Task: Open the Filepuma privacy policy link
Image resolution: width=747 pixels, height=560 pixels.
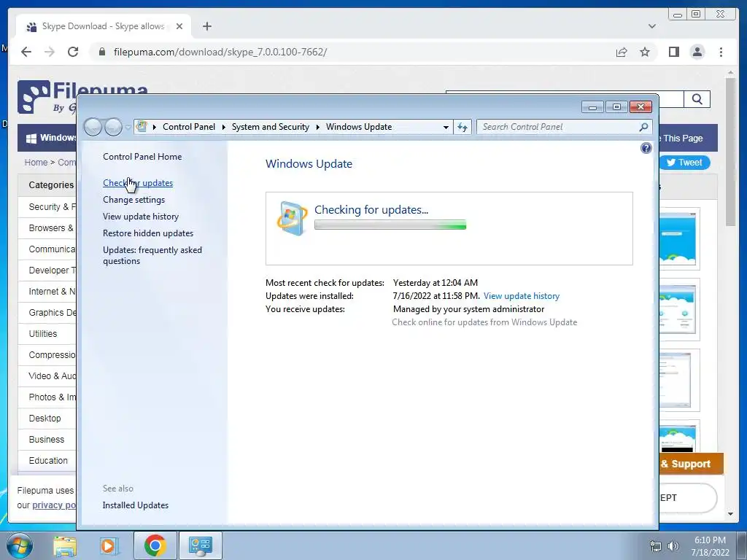Action: pos(53,505)
